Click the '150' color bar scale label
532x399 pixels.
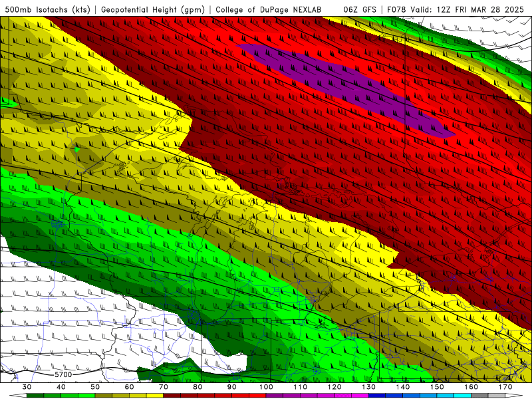(438, 387)
